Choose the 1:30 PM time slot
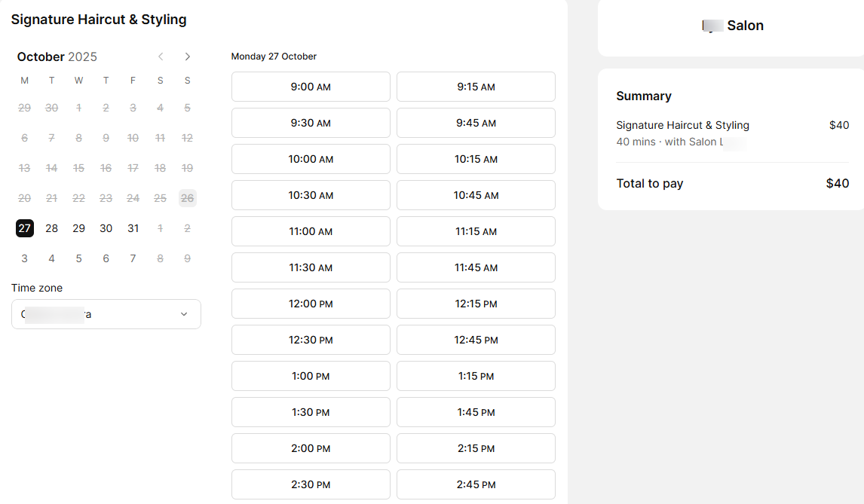864x504 pixels. click(311, 412)
